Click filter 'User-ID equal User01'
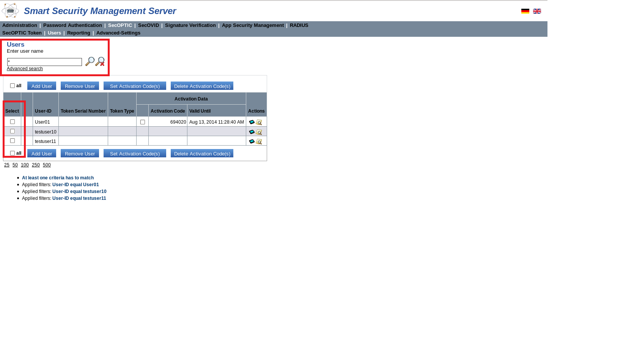This screenshot has width=637, height=364. tap(75, 185)
